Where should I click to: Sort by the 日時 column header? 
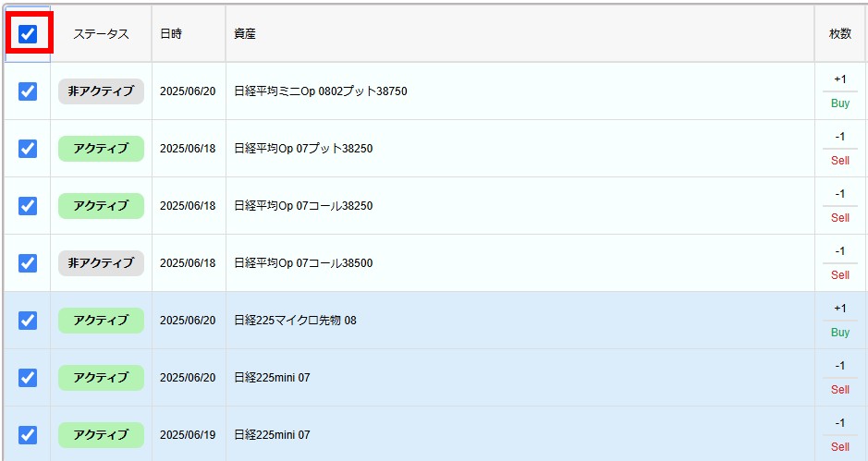[x=171, y=34]
